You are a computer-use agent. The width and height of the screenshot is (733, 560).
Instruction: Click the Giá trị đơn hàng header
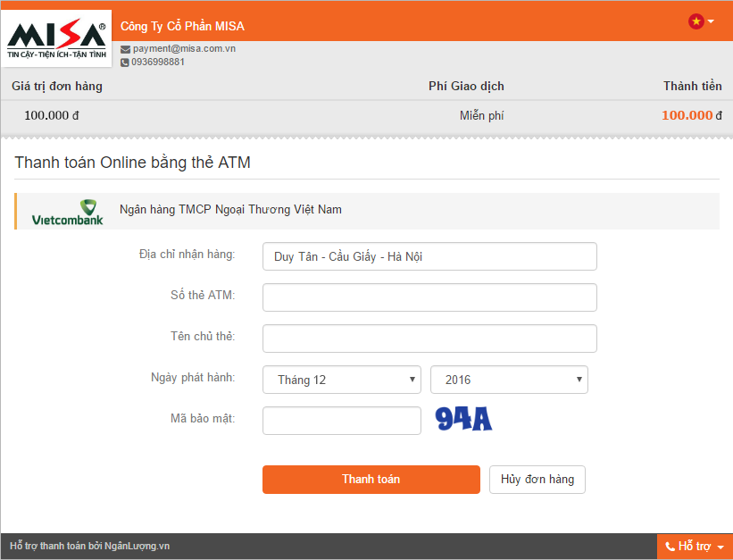(x=57, y=86)
